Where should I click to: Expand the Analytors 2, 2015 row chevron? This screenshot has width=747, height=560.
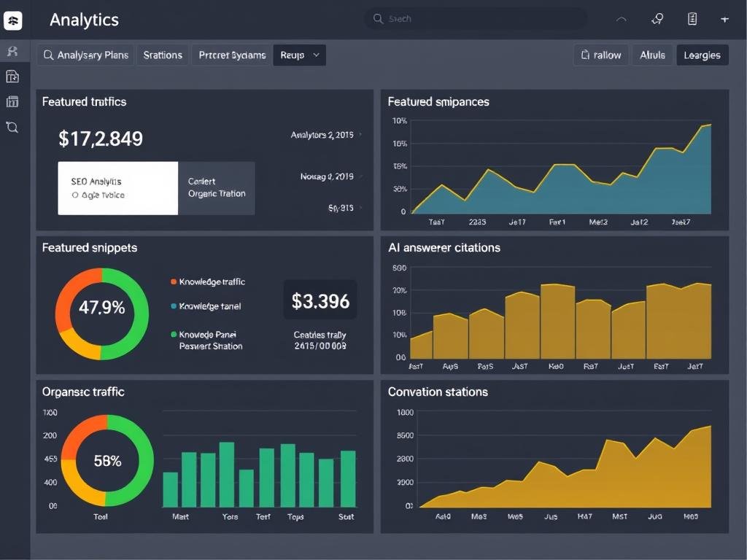coord(360,135)
